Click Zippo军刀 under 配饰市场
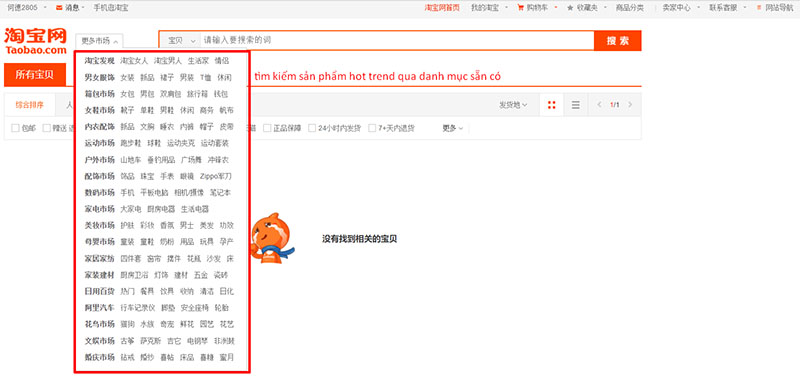Image resolution: width=800 pixels, height=381 pixels. pyautogui.click(x=216, y=176)
